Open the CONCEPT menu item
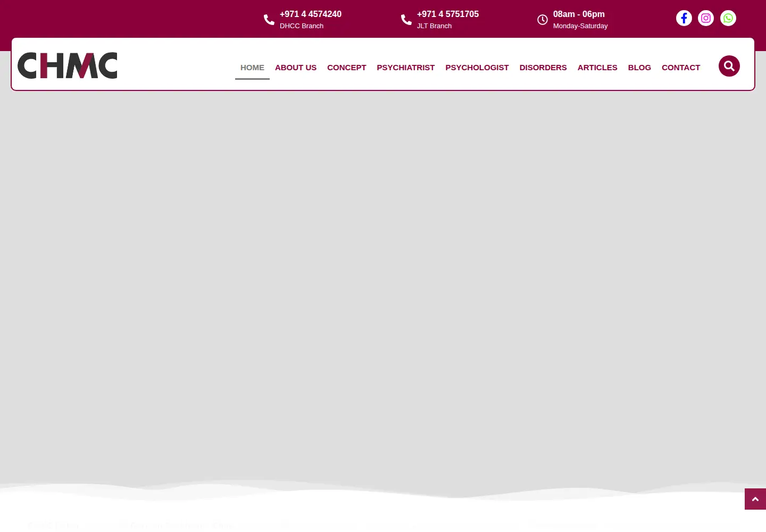The width and height of the screenshot is (766, 532). pyautogui.click(x=347, y=68)
